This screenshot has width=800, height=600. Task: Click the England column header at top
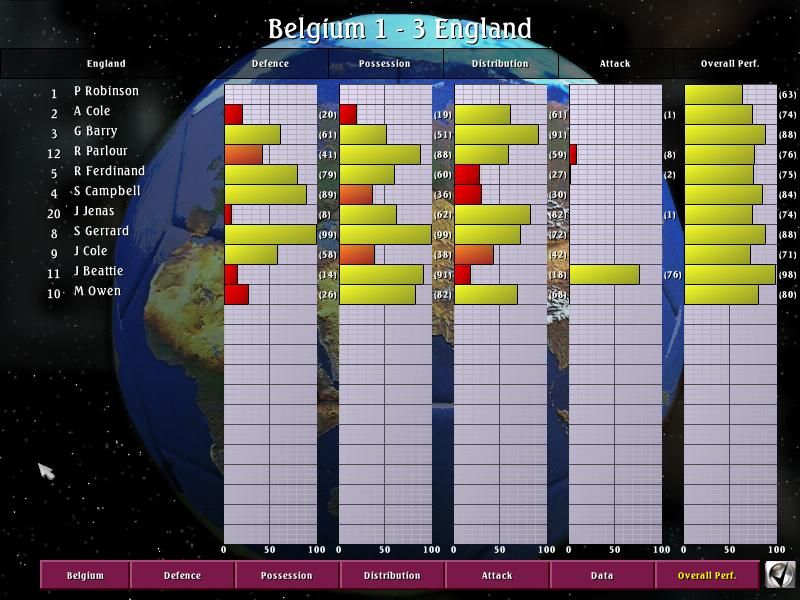(106, 64)
